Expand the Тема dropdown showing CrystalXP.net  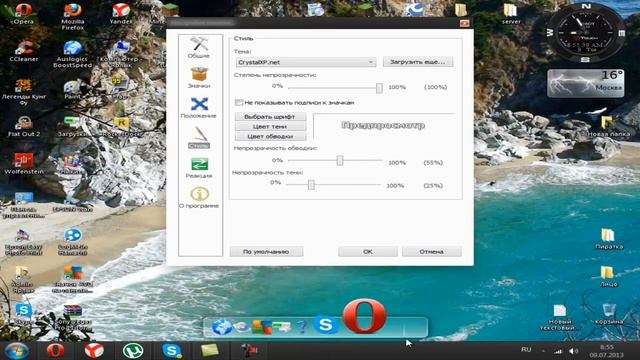pyautogui.click(x=306, y=62)
